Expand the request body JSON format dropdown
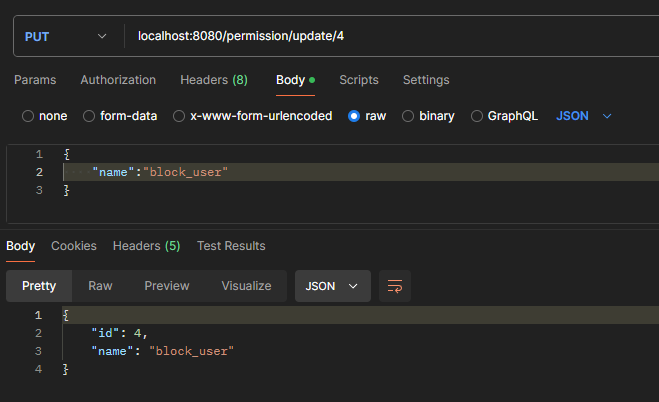Image resolution: width=659 pixels, height=402 pixels. click(x=583, y=116)
